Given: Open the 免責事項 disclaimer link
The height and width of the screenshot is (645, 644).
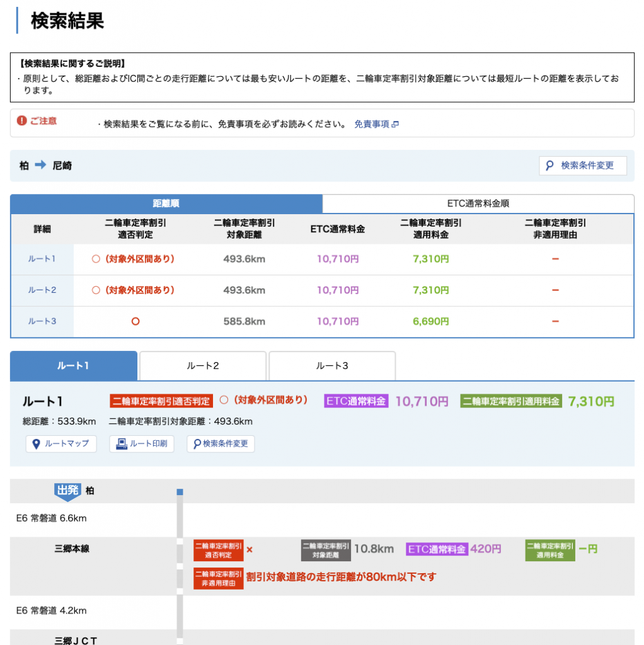Looking at the screenshot, I should [x=371, y=125].
